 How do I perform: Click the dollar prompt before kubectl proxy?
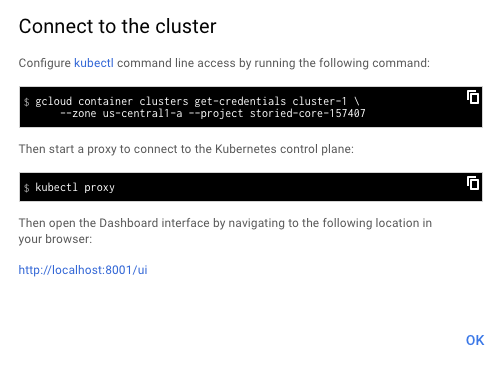click(x=27, y=188)
